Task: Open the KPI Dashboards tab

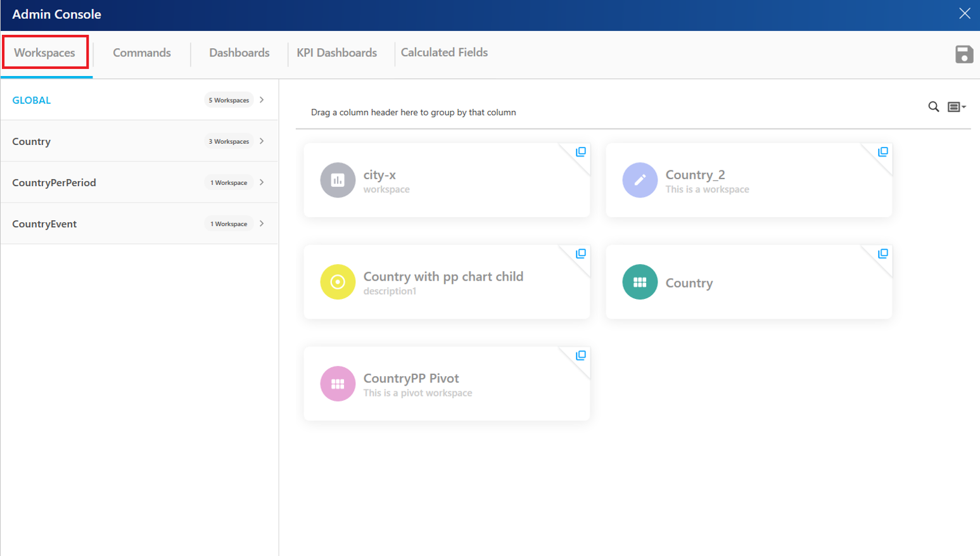Action: (338, 53)
